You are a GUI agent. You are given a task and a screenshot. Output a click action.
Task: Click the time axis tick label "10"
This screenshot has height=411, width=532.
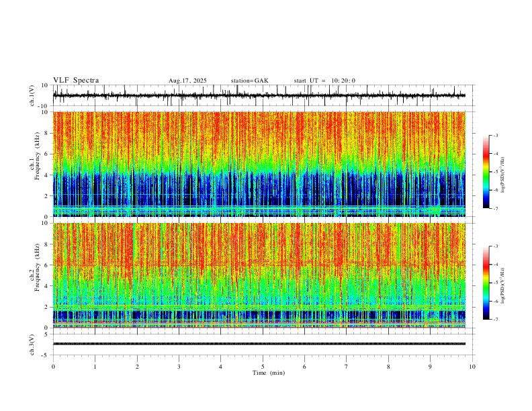(472, 367)
